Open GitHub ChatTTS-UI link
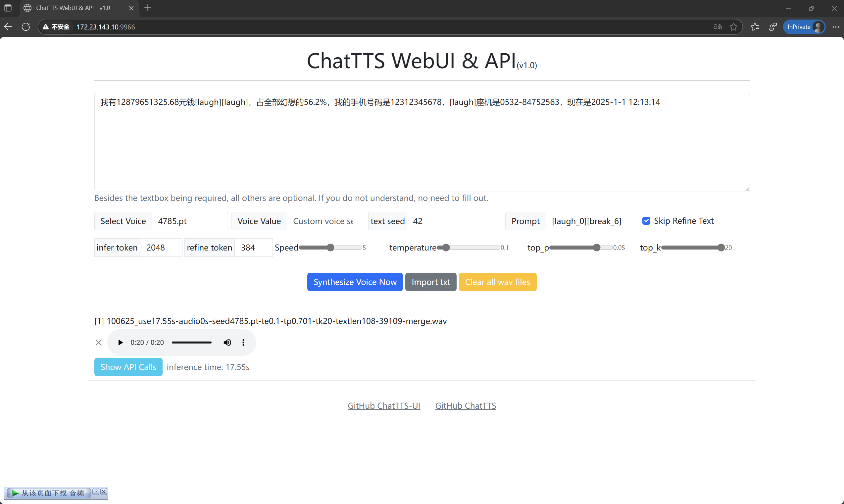 click(x=384, y=406)
